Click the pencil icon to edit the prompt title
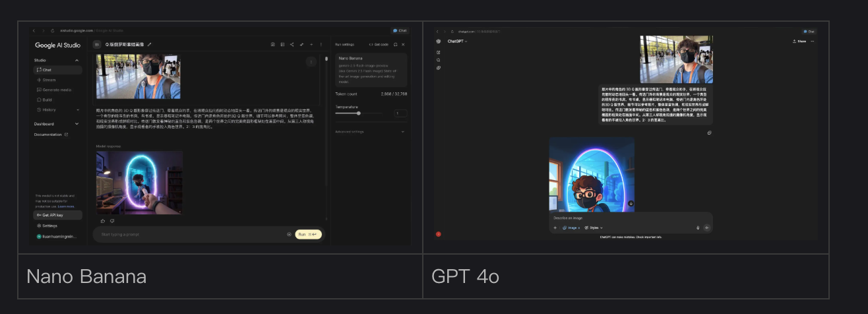The height and width of the screenshot is (314, 868). coord(149,44)
